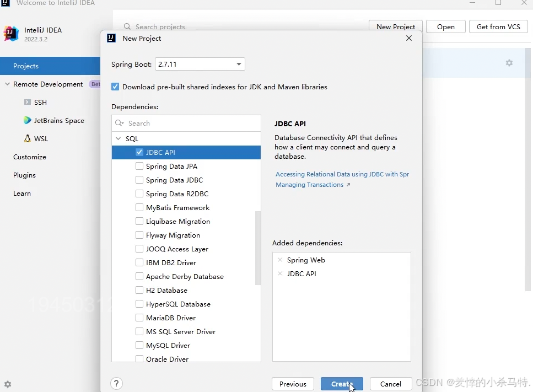Click the SSH terminal icon

tap(28, 102)
